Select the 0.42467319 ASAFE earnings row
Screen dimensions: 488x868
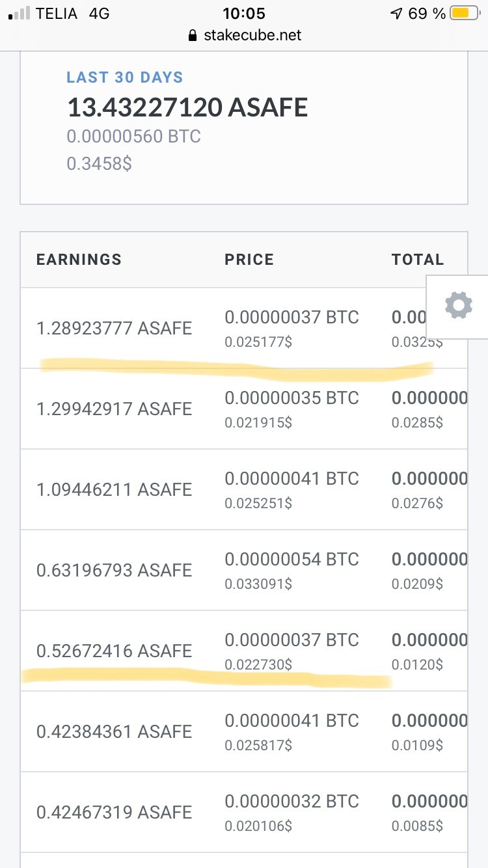[244, 812]
